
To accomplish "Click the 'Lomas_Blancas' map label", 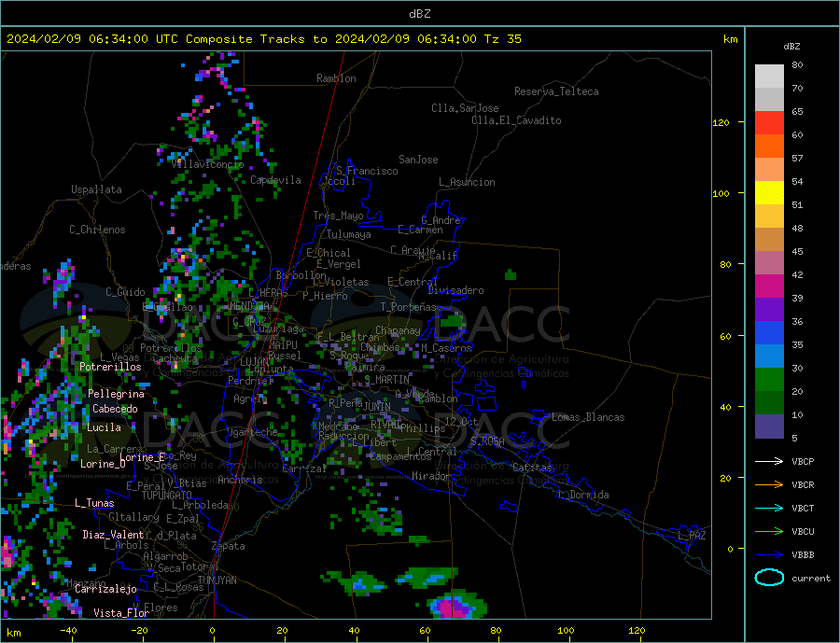I will click(x=588, y=417).
